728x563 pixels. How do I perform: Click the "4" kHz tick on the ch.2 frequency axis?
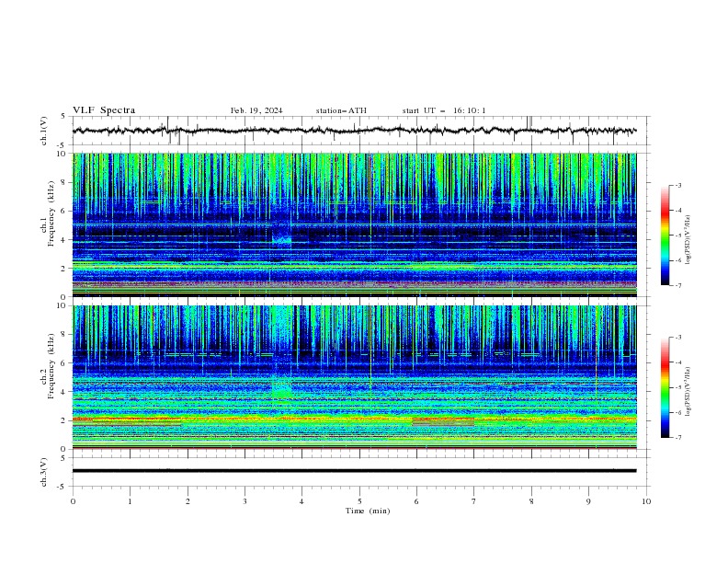click(x=63, y=392)
